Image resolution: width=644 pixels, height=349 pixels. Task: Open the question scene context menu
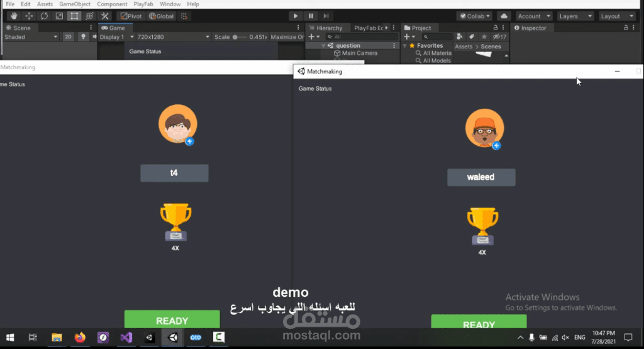(x=394, y=45)
